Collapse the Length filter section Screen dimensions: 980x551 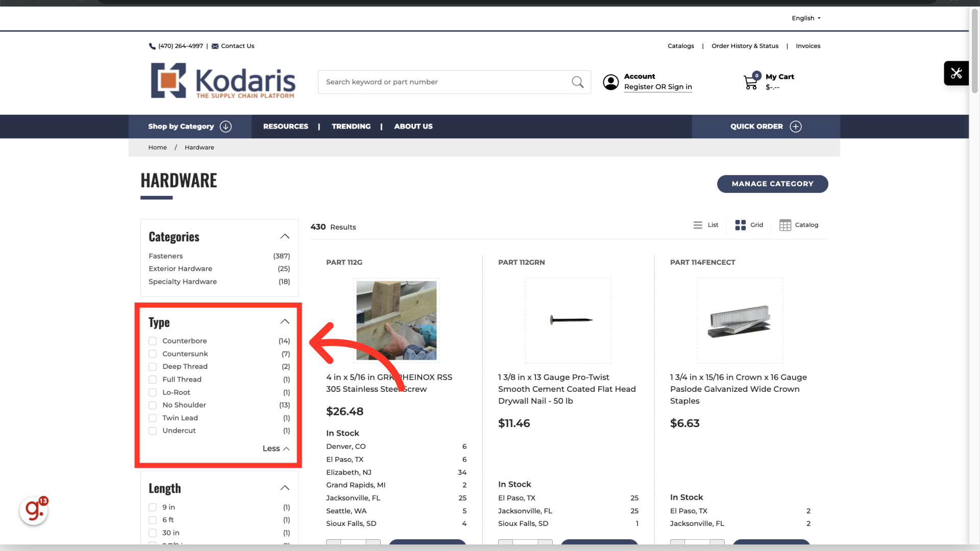(x=285, y=488)
